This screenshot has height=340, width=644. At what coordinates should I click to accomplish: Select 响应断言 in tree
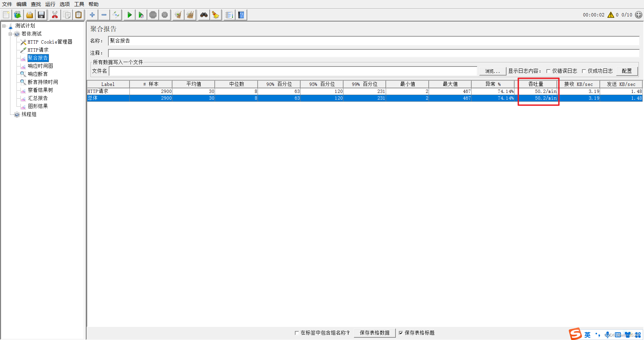(38, 74)
